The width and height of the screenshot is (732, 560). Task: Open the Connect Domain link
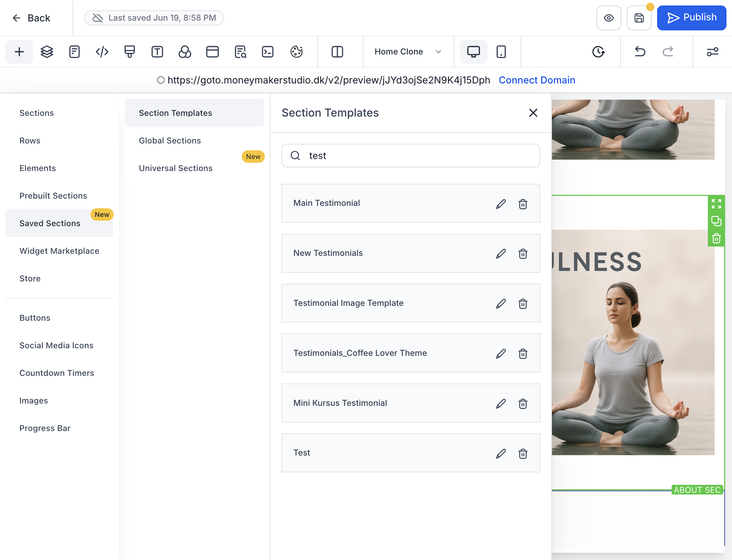pyautogui.click(x=537, y=80)
